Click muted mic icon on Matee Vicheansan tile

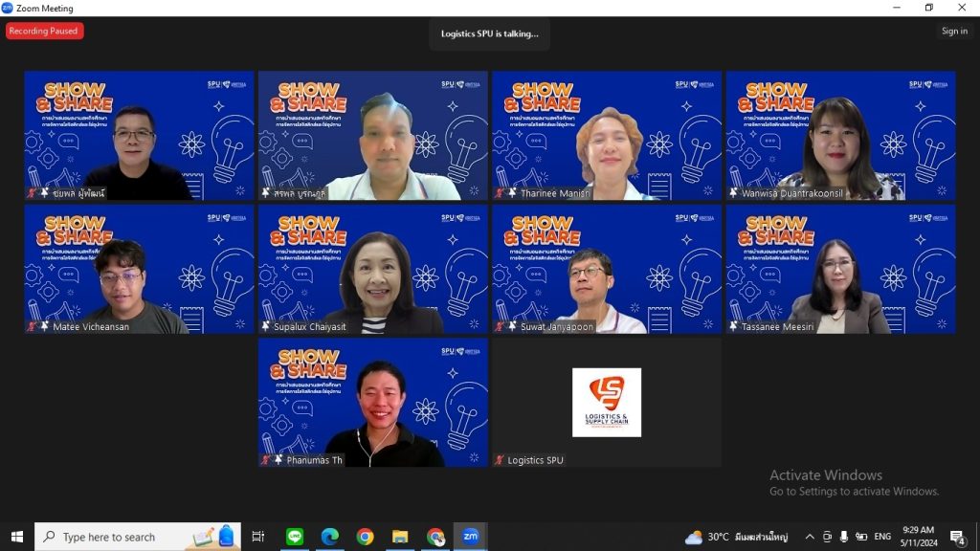pyautogui.click(x=32, y=327)
